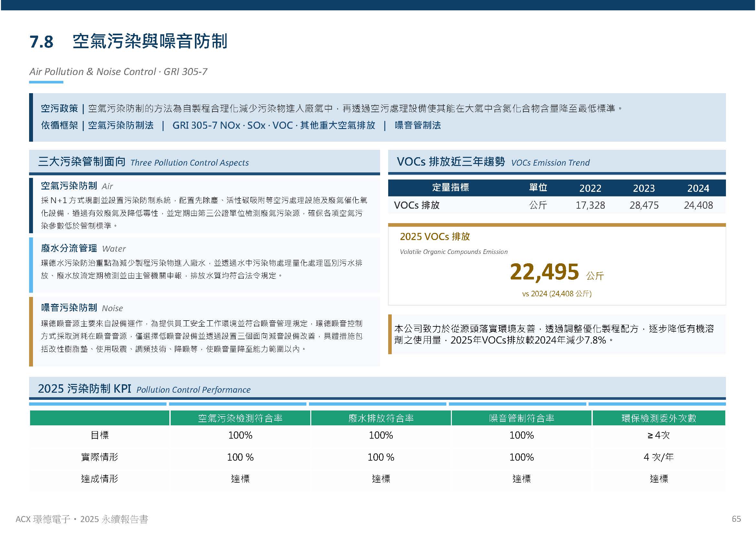This screenshot has height=535, width=756.
Task: Click the 廢水分流管理 Water card heading
Action: (x=83, y=248)
